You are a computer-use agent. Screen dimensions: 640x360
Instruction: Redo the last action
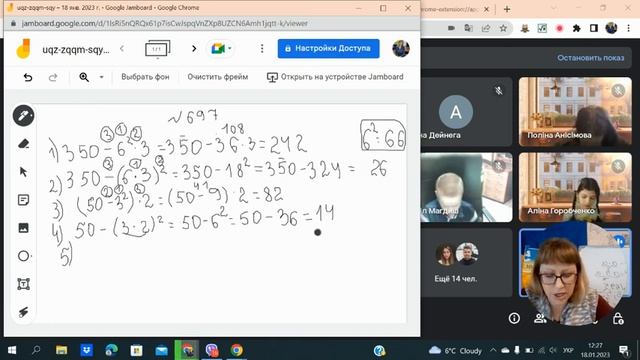pyautogui.click(x=53, y=77)
